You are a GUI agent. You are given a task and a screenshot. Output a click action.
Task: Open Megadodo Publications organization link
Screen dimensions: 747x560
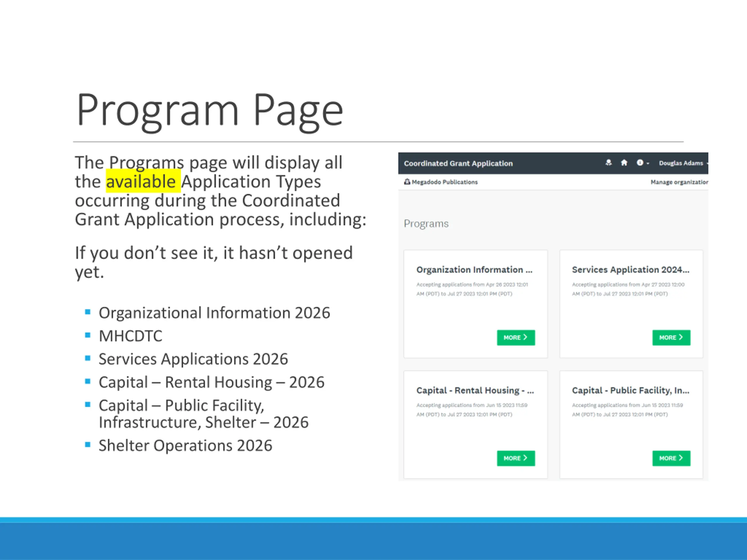point(444,182)
